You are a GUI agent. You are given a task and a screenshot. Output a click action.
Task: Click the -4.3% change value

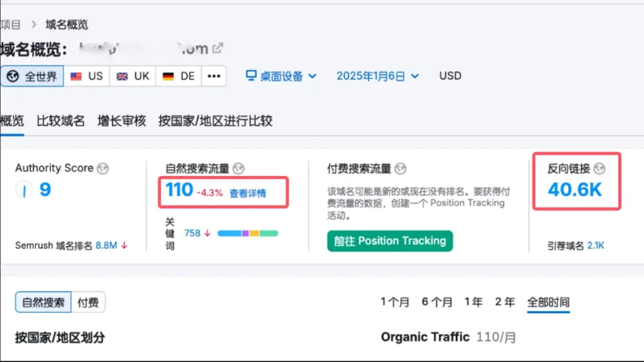tap(209, 193)
